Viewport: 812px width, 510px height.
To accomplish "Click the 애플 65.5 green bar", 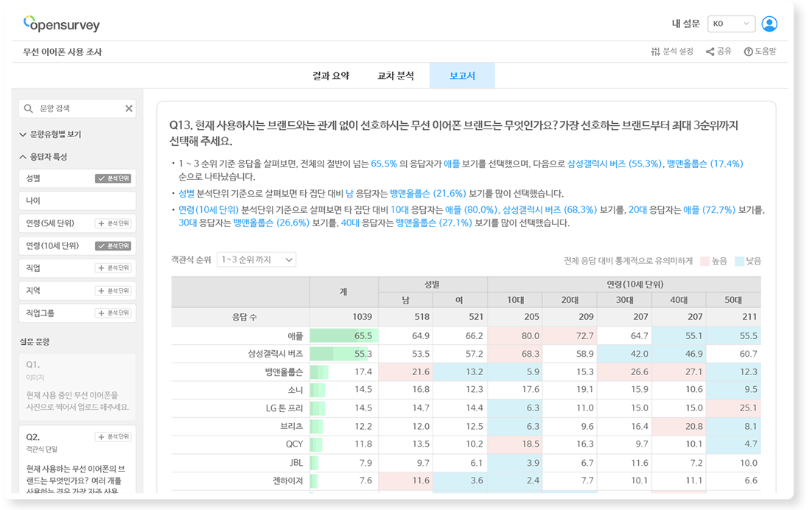I will pos(344,335).
